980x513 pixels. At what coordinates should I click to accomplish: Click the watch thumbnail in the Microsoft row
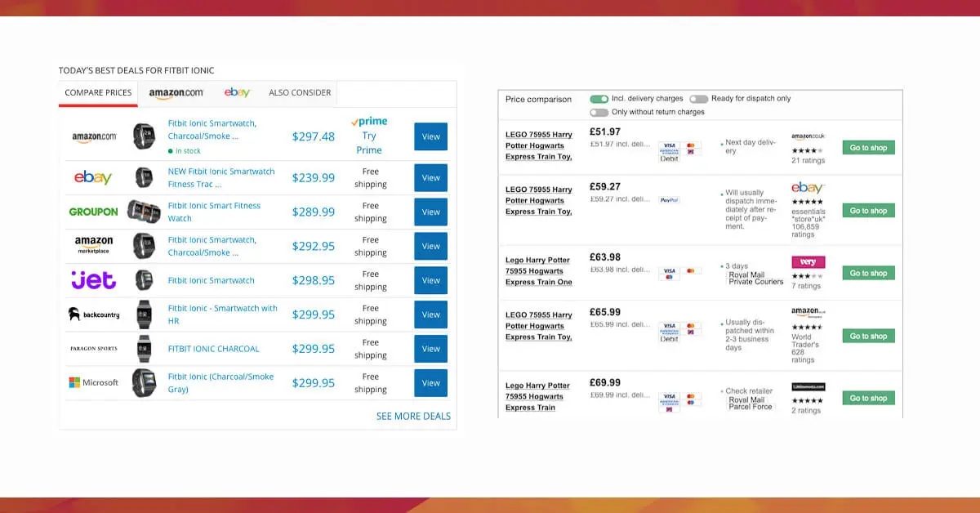[144, 382]
